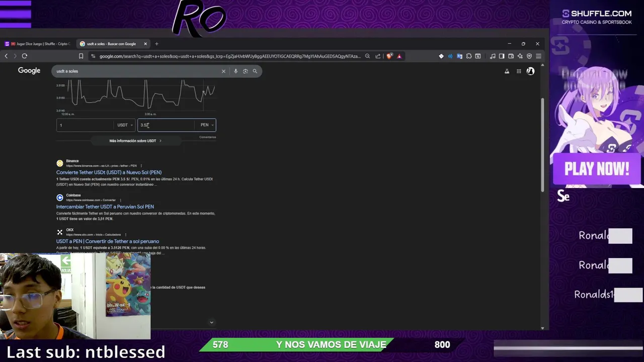644x362 pixels.
Task: Close the 'usdt a soles' tab
Action: pyautogui.click(x=145, y=44)
